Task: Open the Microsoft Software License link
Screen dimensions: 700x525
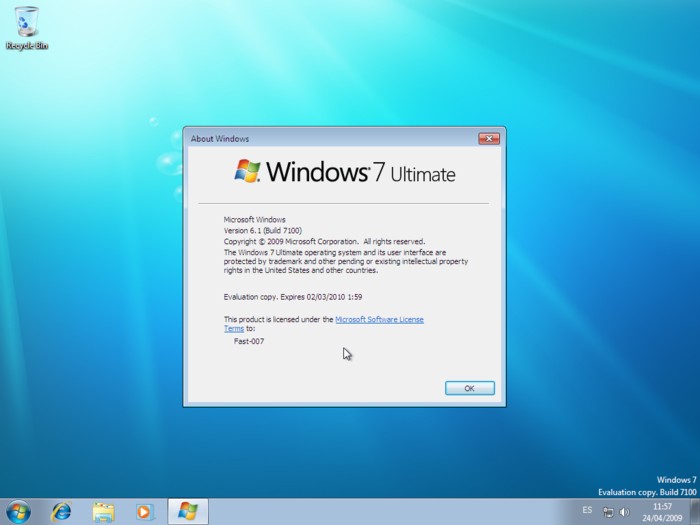Action: (x=379, y=320)
